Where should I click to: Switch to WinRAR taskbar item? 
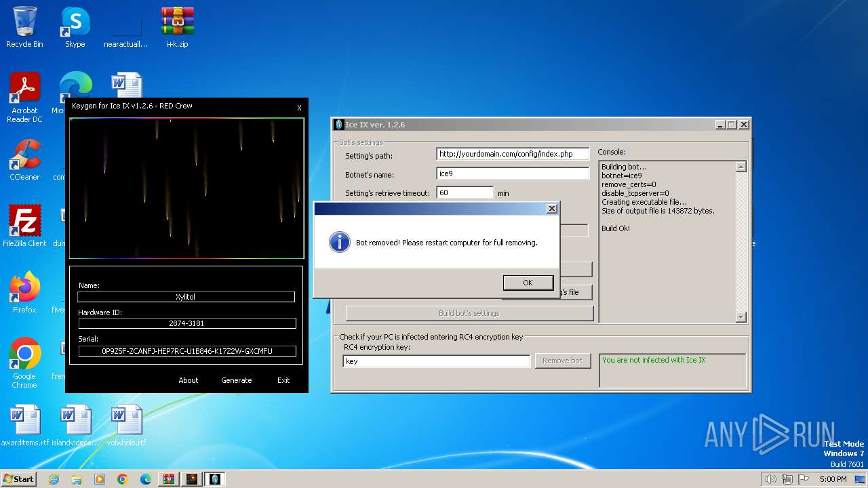168,479
